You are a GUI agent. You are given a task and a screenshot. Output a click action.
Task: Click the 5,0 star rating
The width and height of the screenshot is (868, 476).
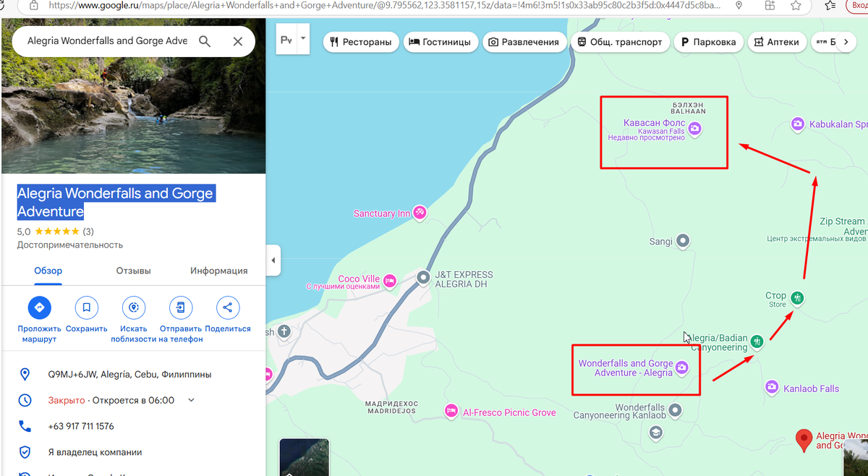(x=48, y=231)
